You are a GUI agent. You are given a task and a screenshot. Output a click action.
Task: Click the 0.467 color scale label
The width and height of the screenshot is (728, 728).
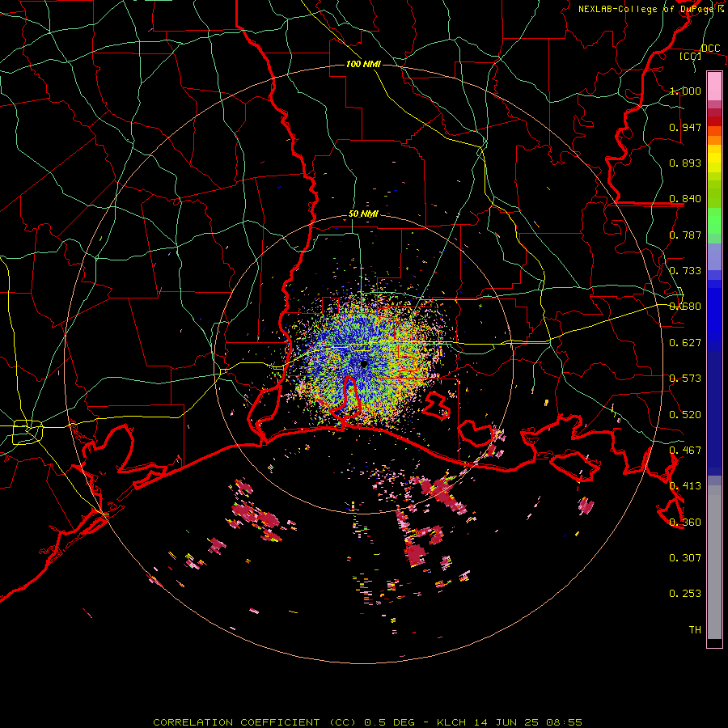(x=685, y=451)
